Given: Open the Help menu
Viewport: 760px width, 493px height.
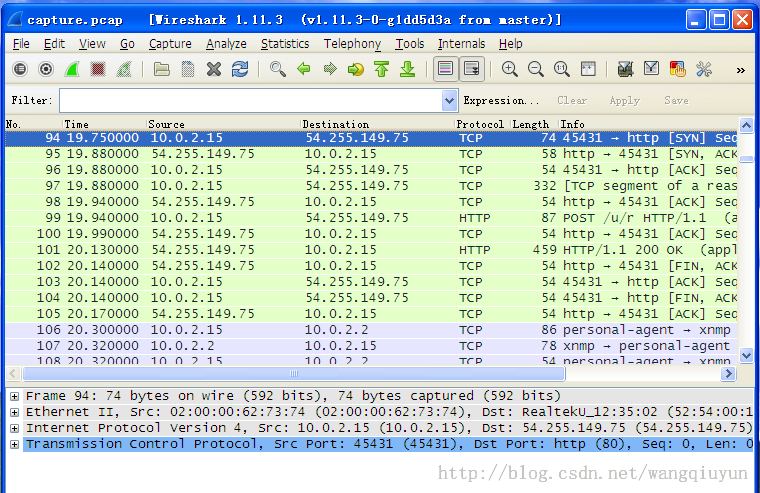Looking at the screenshot, I should 510,44.
